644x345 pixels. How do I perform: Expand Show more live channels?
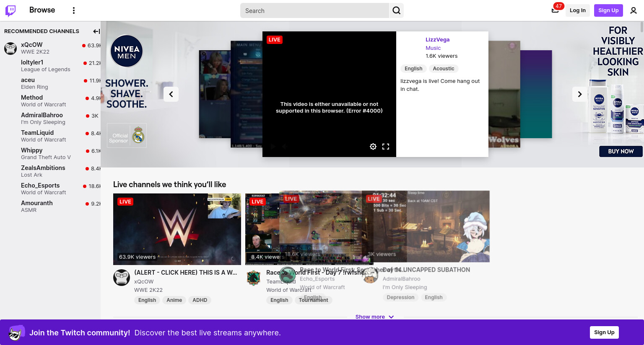point(374,317)
